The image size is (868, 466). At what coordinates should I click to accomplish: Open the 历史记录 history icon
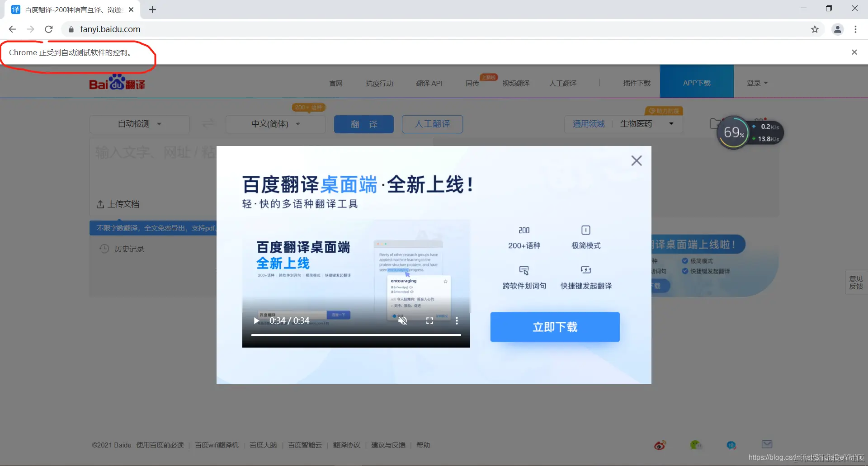(x=104, y=248)
